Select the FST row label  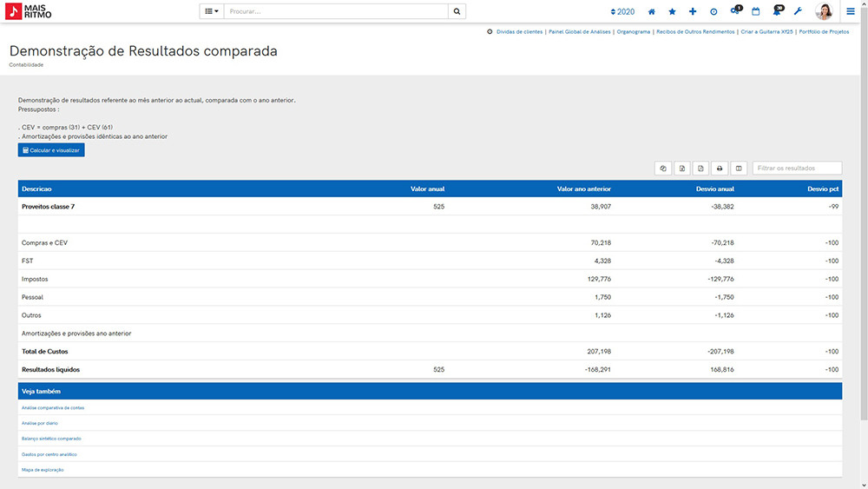pos(27,261)
